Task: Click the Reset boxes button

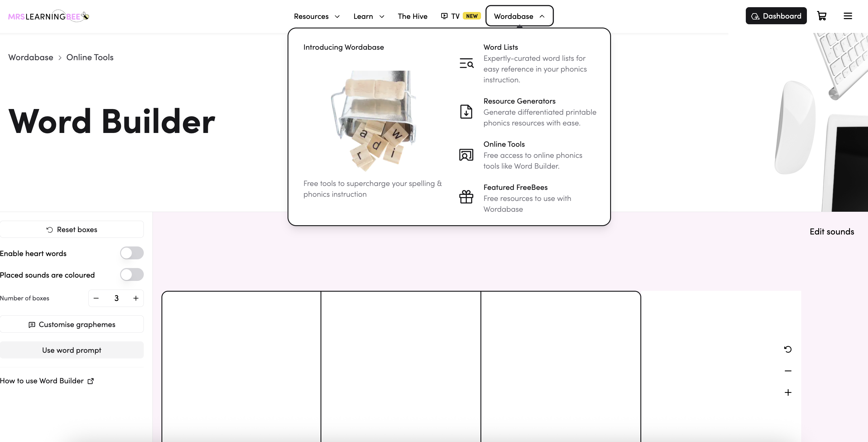Action: (72, 229)
